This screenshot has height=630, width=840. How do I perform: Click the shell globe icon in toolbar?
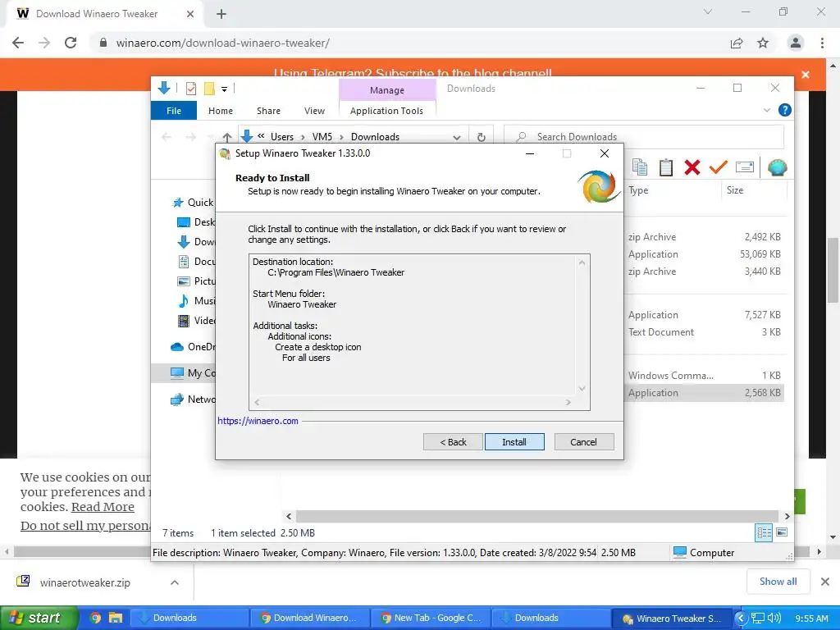click(778, 167)
